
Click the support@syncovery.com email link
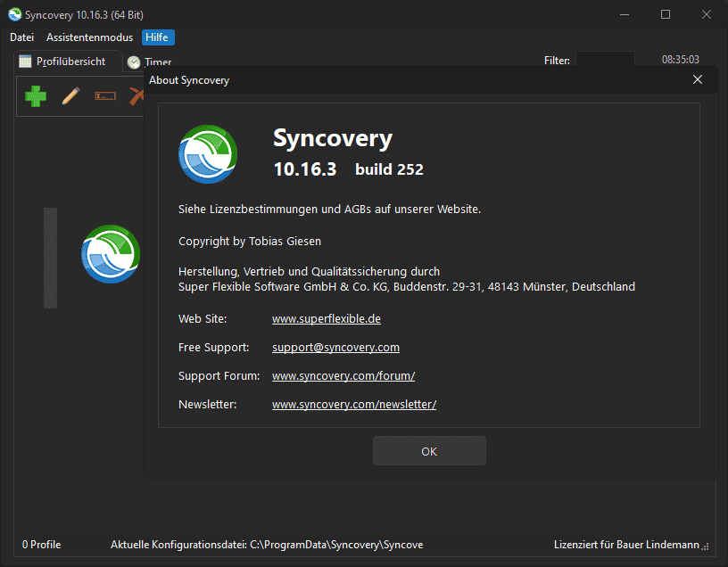pos(335,348)
